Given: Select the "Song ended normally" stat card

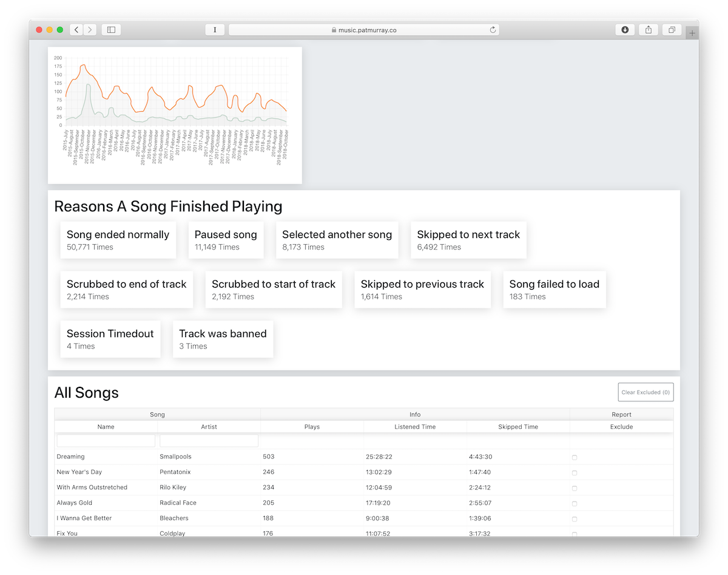Looking at the screenshot, I should point(118,240).
